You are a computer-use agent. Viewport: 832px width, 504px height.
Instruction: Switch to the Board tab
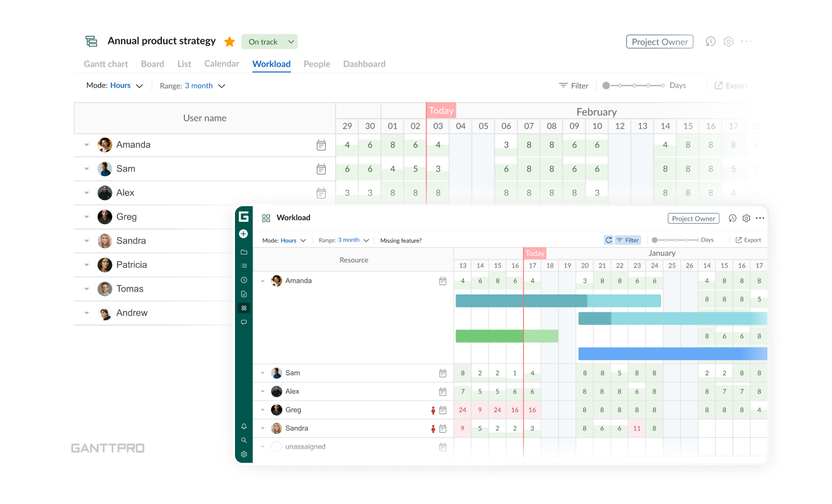coord(152,63)
